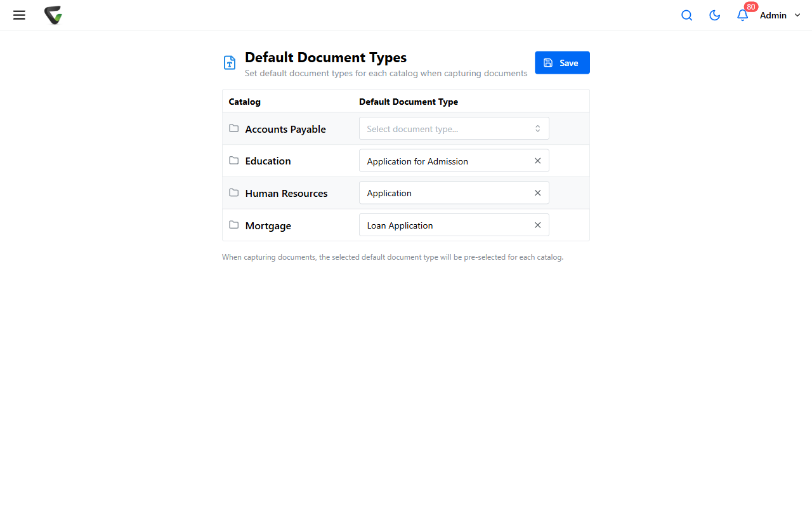Click the Accounts Payable catalog name
This screenshot has width=812, height=508.
click(285, 130)
